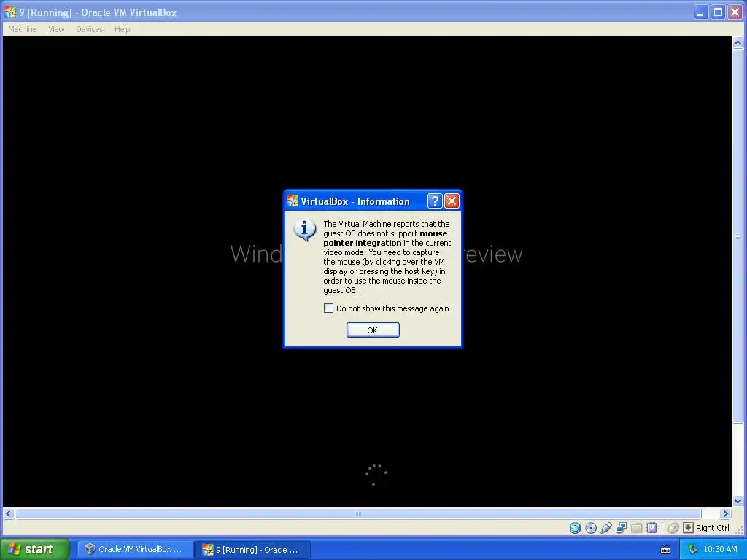Screen dimensions: 747x560
Task: Click the keyboard capture arrow icon
Action: click(689, 528)
